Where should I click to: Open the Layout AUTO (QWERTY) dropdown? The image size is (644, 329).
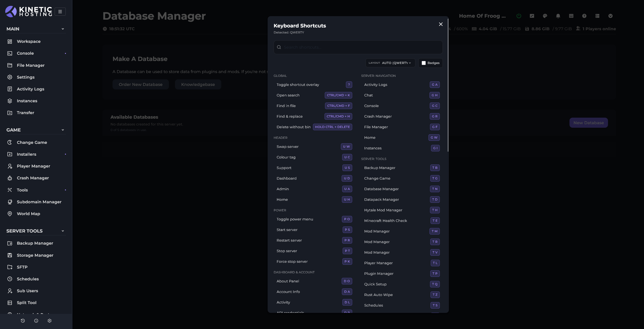390,63
